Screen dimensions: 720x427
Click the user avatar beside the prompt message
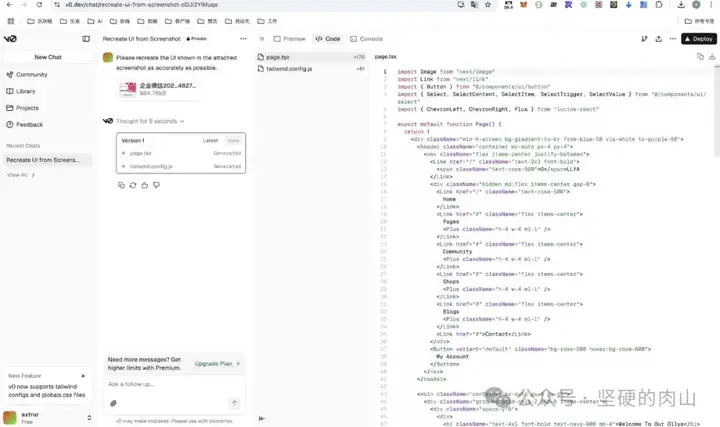[108, 57]
